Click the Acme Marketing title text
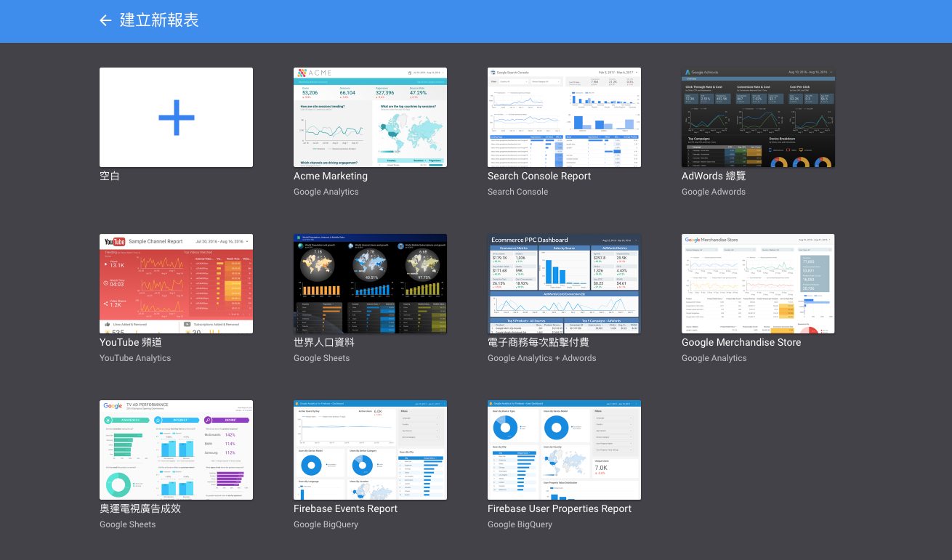This screenshot has height=560, width=952. coord(331,176)
